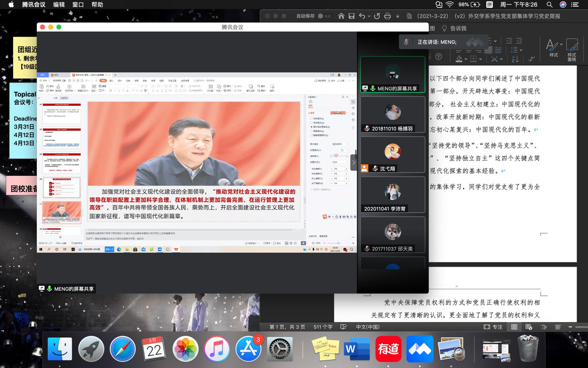Open the 编辑 menu in menu bar
588x368 pixels.
(x=58, y=4)
